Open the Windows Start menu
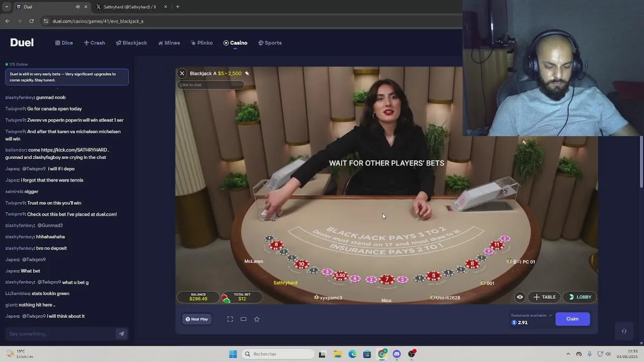Screen dimensions: 644x362 [x=232, y=354]
